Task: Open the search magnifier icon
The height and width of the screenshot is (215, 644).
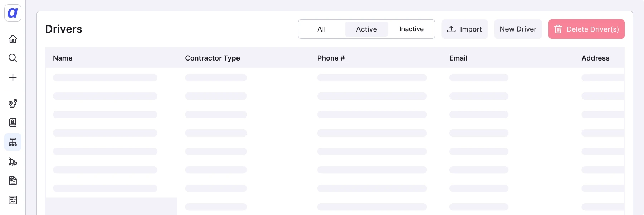Action: point(13,58)
